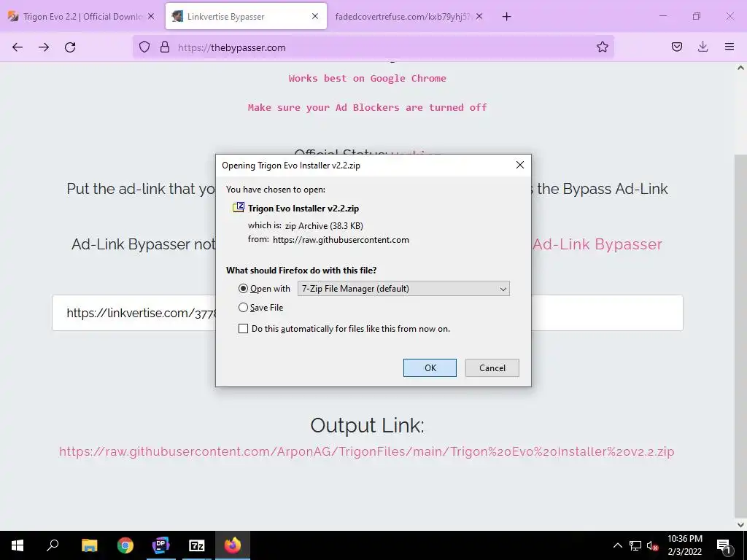Open the notification center icon
The width and height of the screenshot is (747, 560).
[x=724, y=545]
